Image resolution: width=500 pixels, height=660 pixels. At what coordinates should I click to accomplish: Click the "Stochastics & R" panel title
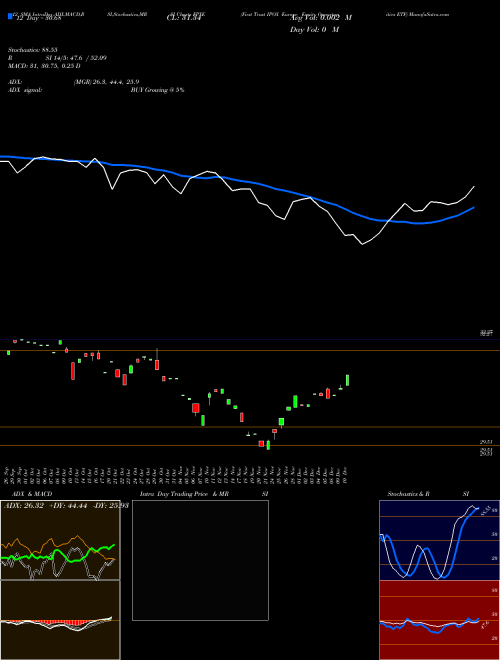409,494
